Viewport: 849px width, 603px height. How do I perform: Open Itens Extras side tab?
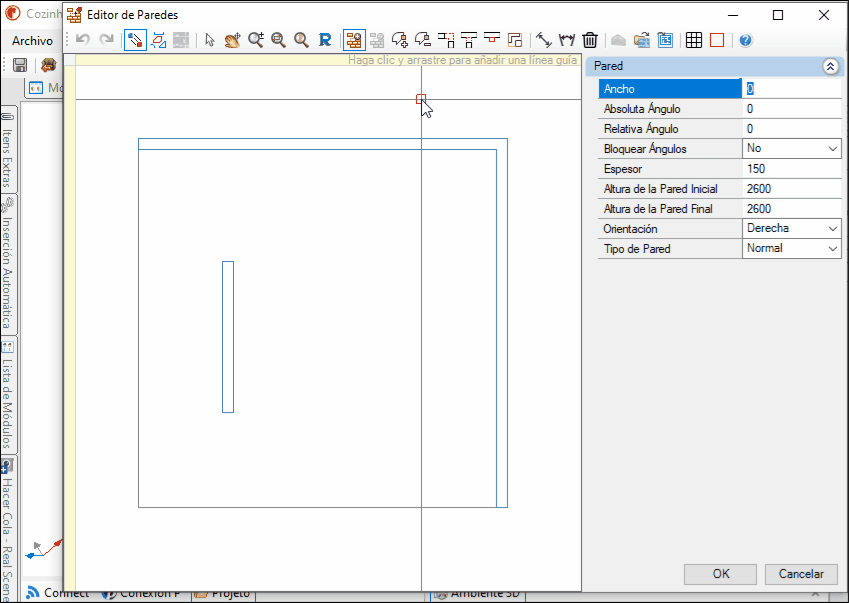(8, 149)
